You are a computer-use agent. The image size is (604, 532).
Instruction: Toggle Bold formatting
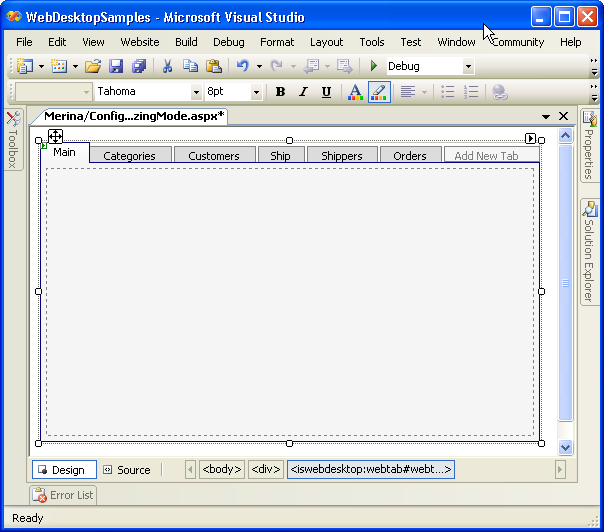280,92
